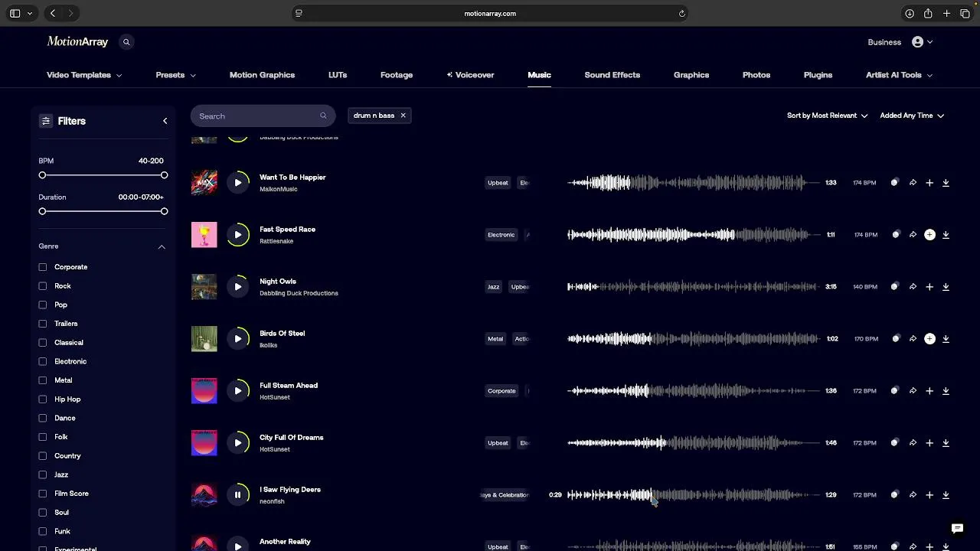Screen dimensions: 980x551
Task: Find tracks similar to Full Steam Ahead
Action: [894, 391]
